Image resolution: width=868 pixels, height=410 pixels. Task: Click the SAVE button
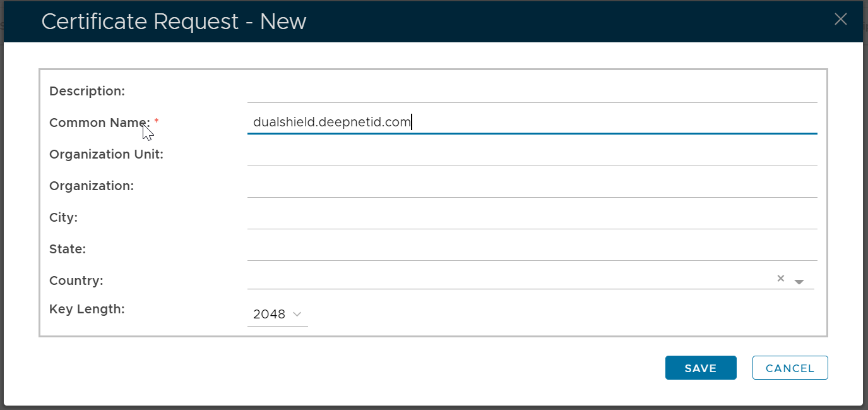tap(701, 368)
